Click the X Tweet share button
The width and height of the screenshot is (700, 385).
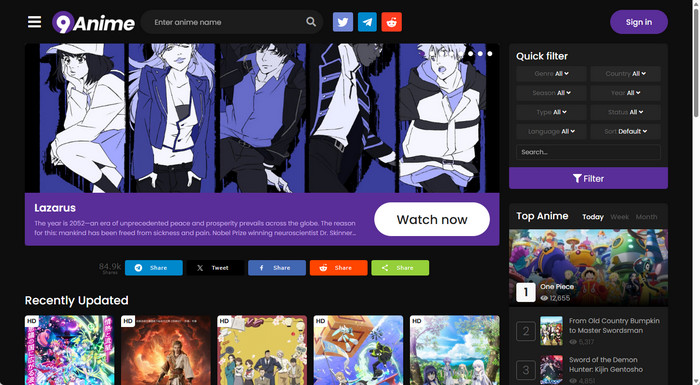(215, 268)
